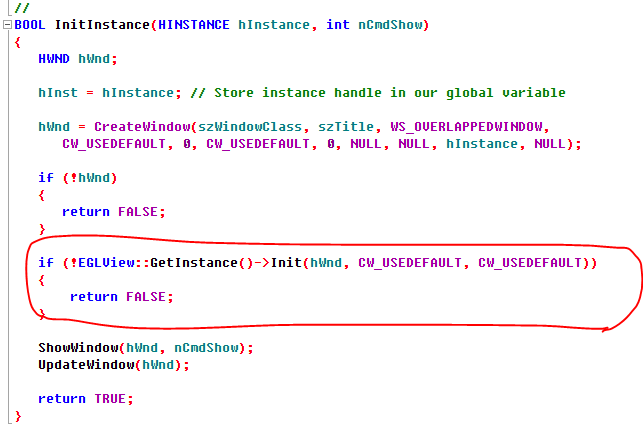Click the CreateWindow call
Viewport: 643px width, 441px height.
tap(142, 127)
